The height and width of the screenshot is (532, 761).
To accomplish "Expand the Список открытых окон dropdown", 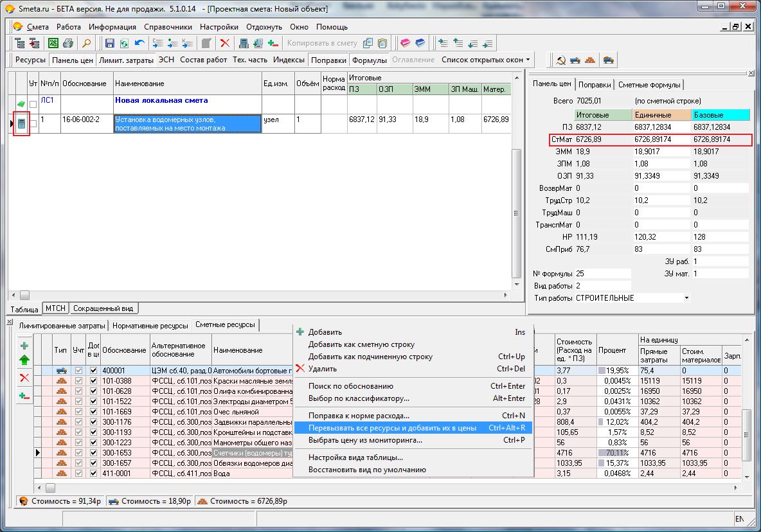I will [487, 60].
